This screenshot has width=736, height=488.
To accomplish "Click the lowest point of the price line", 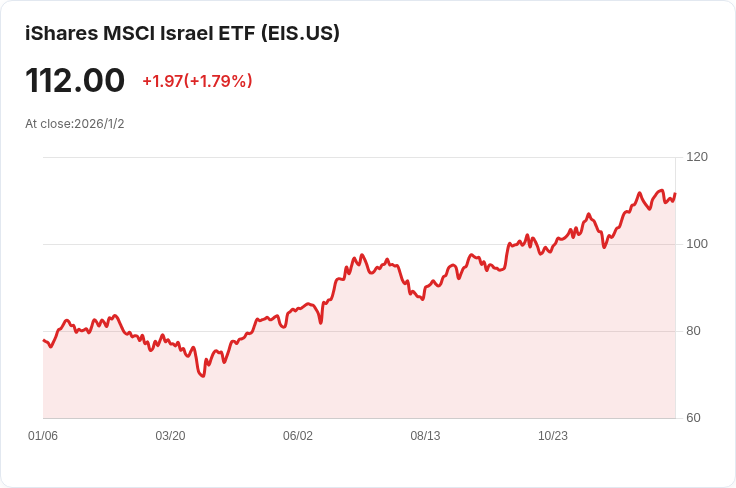I will click(x=202, y=376).
